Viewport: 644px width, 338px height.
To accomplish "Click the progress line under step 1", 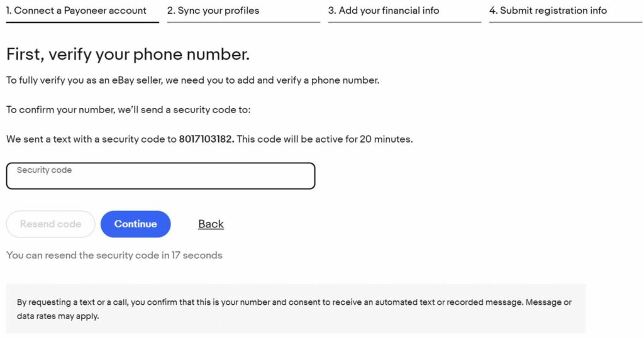I will tap(82, 22).
